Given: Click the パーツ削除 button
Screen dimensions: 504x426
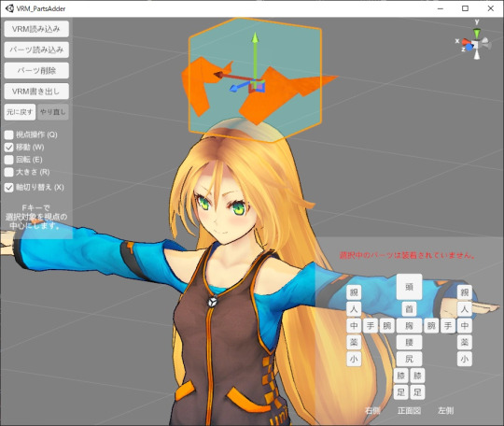Looking at the screenshot, I should (36, 70).
